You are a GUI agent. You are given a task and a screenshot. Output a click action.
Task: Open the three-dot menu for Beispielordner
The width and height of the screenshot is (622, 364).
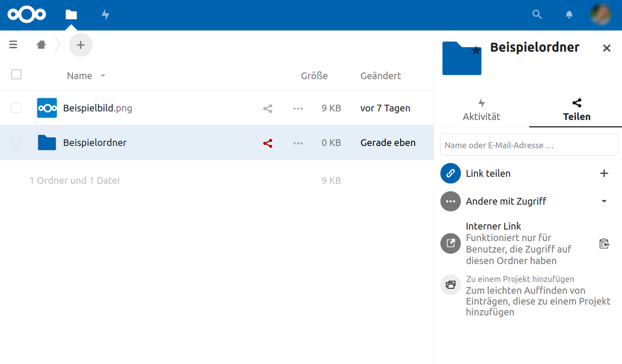[x=298, y=143]
